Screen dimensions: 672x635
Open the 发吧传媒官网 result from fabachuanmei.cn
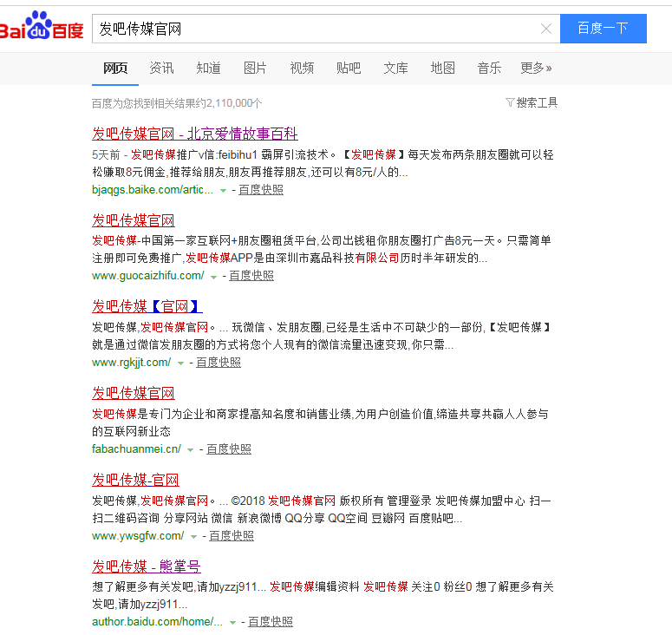click(x=134, y=393)
